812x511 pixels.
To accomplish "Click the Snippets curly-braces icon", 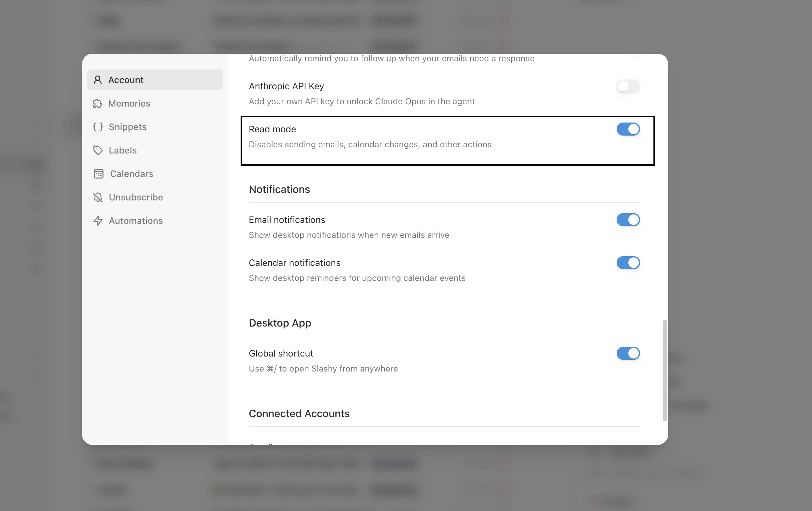I will 98,127.
